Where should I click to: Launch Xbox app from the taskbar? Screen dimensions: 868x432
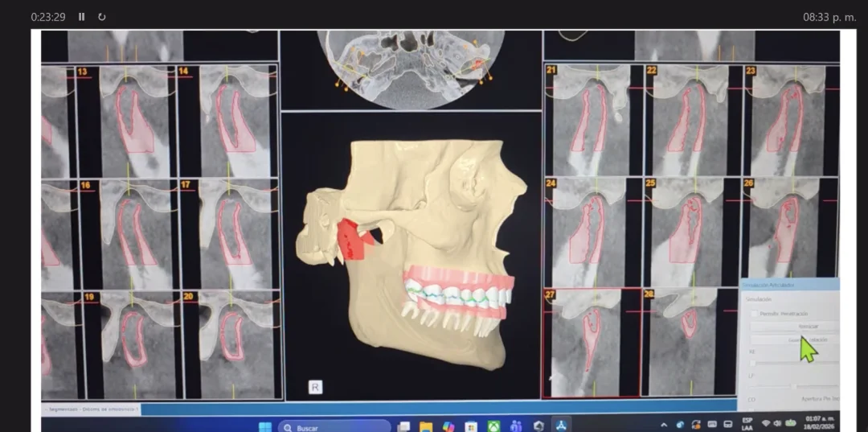click(493, 426)
